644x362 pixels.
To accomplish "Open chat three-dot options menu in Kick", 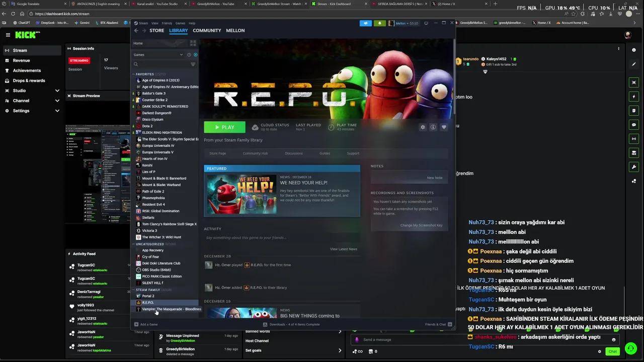I will click(619, 49).
